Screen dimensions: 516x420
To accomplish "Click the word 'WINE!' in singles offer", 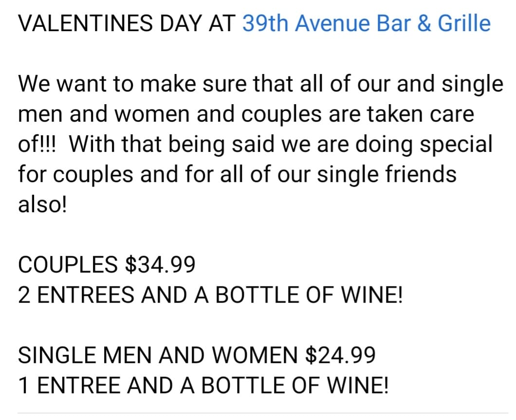I will [358, 385].
